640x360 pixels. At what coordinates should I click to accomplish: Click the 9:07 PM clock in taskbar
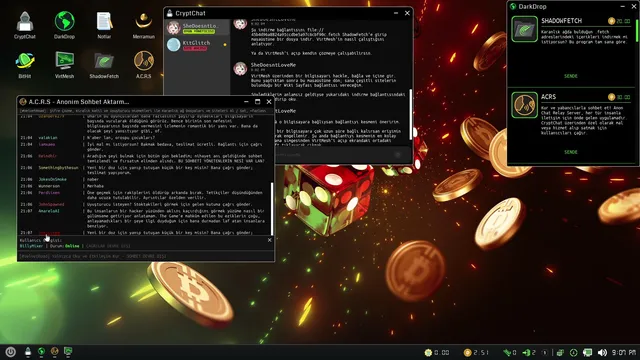point(624,352)
